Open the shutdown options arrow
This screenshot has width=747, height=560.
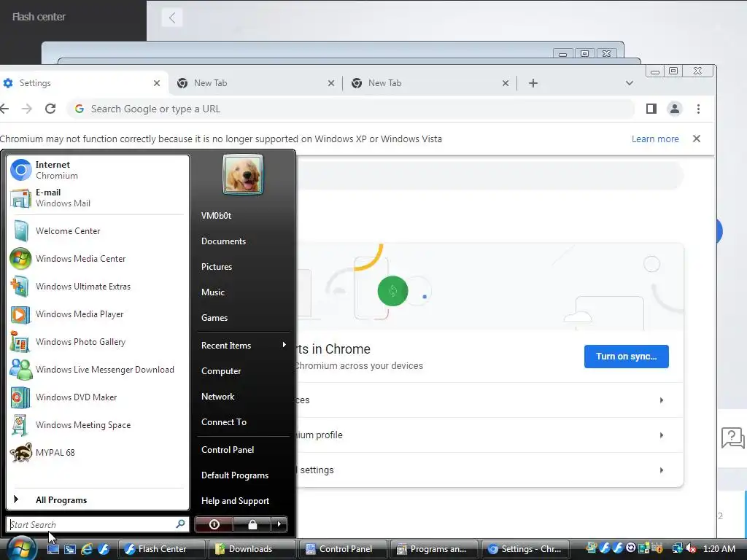(279, 524)
